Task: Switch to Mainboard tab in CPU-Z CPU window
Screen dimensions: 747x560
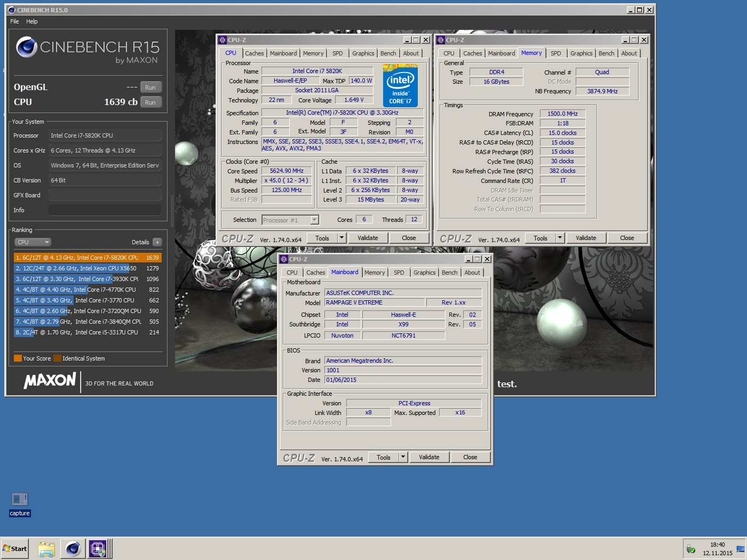Action: [283, 53]
